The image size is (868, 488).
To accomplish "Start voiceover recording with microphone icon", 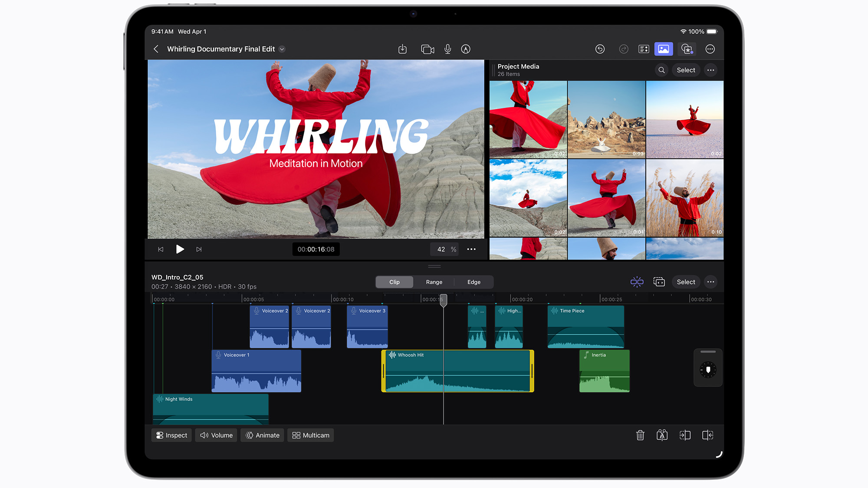I will point(447,49).
